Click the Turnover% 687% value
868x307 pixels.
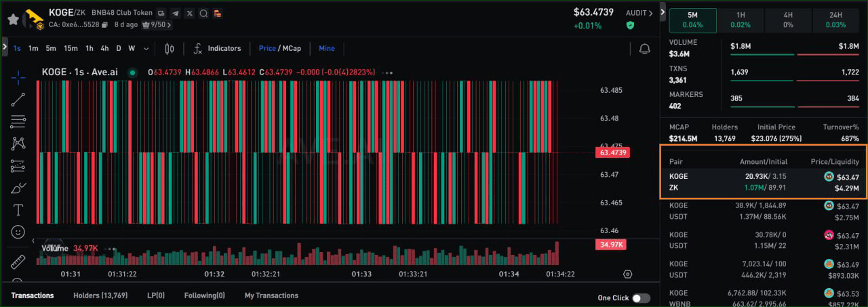[850, 138]
